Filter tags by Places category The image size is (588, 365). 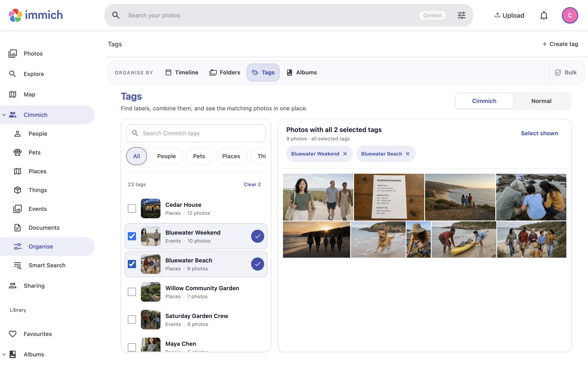231,156
